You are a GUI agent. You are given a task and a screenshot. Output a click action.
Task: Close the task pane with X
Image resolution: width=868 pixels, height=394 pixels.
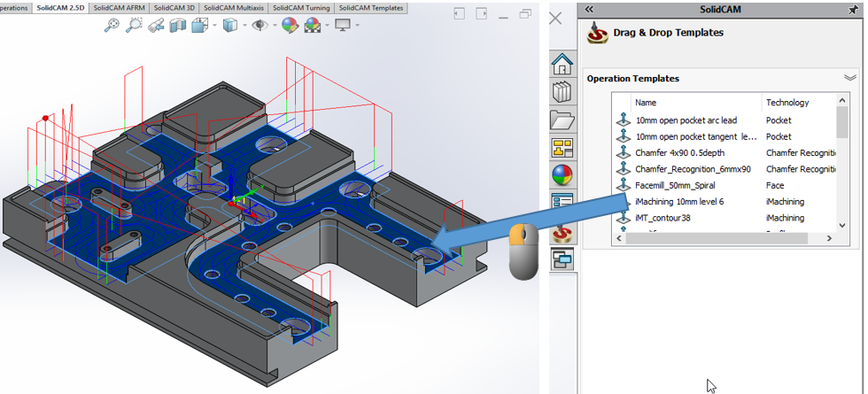point(555,19)
